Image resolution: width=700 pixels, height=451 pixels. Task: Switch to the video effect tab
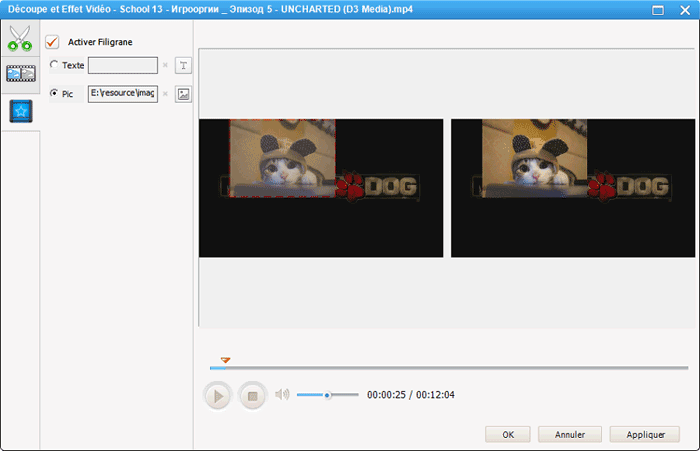(21, 74)
